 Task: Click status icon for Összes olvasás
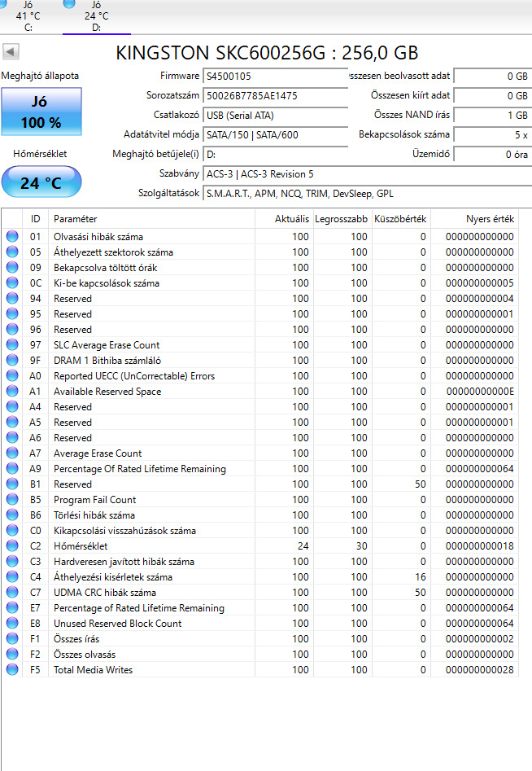click(x=12, y=654)
